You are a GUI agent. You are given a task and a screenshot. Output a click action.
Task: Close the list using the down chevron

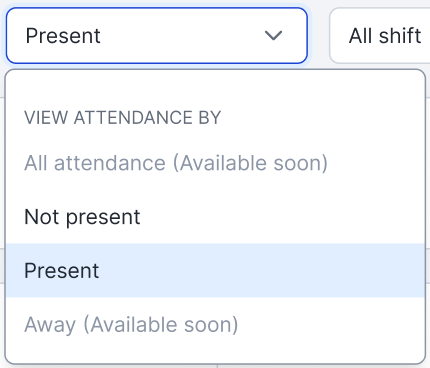pyautogui.click(x=273, y=35)
